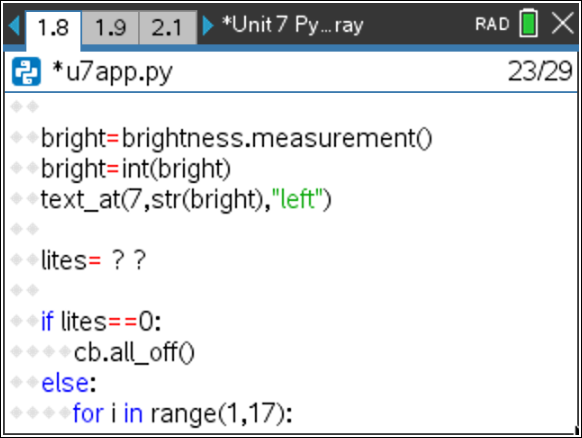Click the X close icon in top bar

coord(563,23)
